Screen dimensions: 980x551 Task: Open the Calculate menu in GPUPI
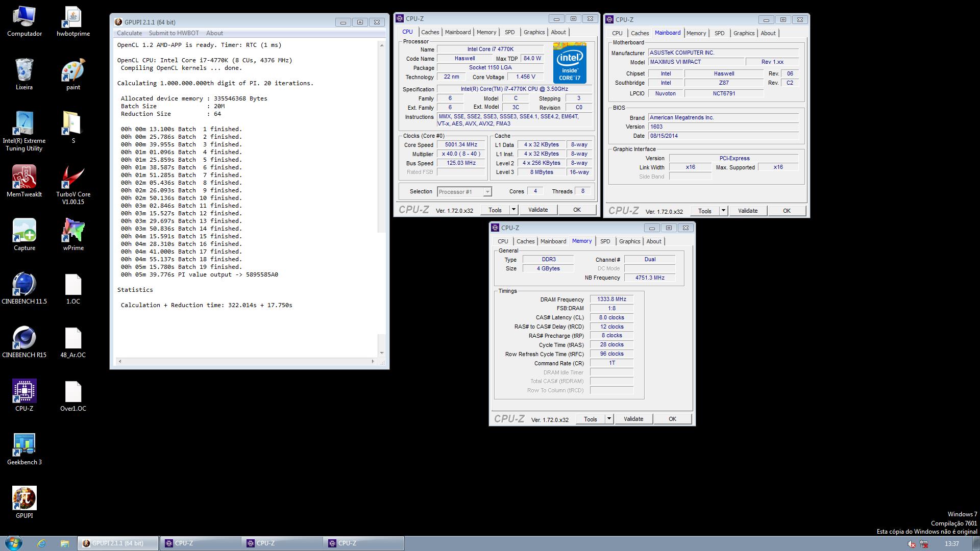pos(129,33)
